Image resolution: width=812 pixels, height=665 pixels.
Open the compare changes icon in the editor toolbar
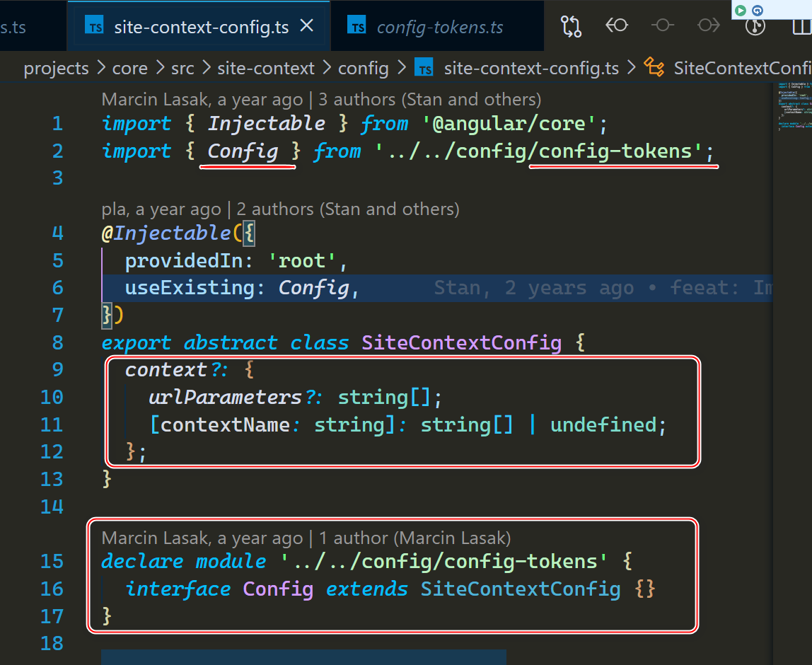(x=571, y=26)
